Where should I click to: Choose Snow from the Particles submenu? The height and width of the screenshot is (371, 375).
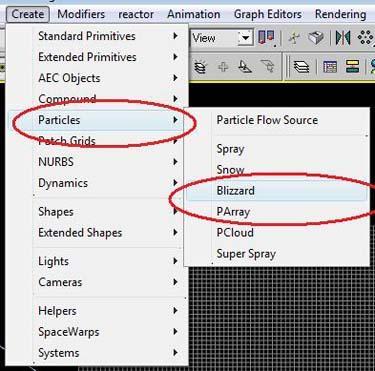click(x=277, y=170)
